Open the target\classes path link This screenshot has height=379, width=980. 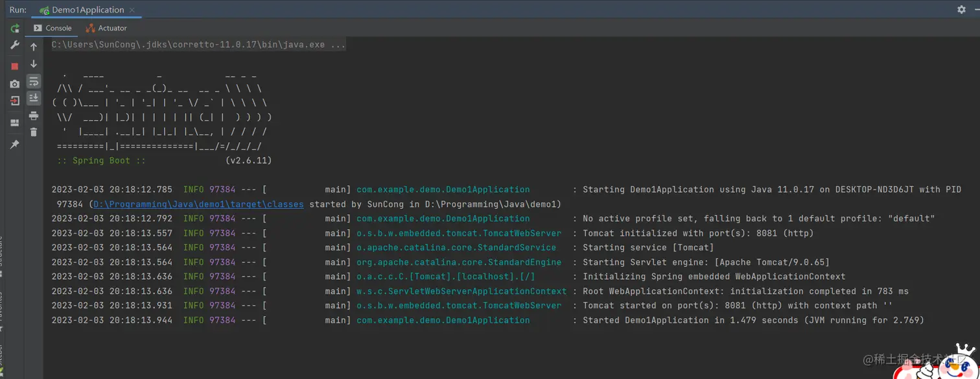(198, 204)
